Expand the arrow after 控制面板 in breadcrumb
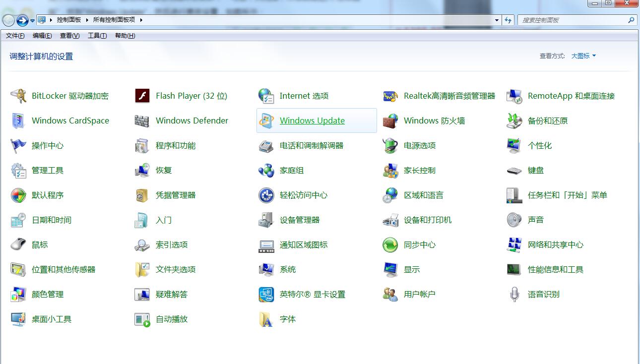Viewport: 640px width, 364px height. 87,20
